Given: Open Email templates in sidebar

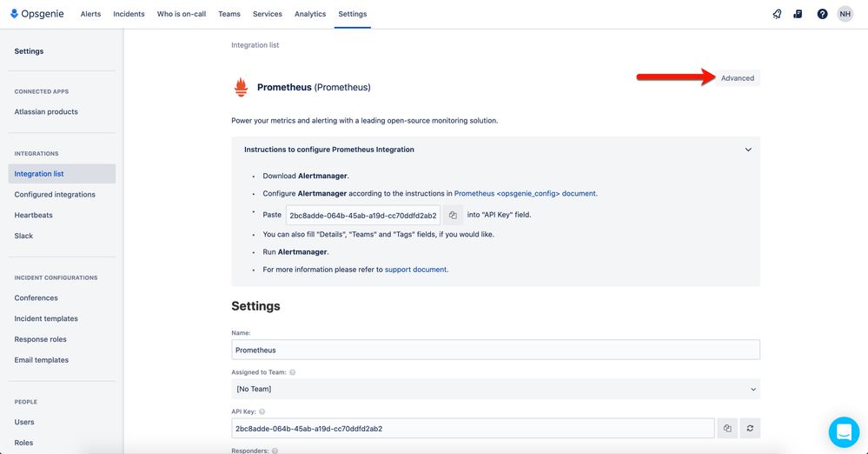Looking at the screenshot, I should click(x=42, y=360).
